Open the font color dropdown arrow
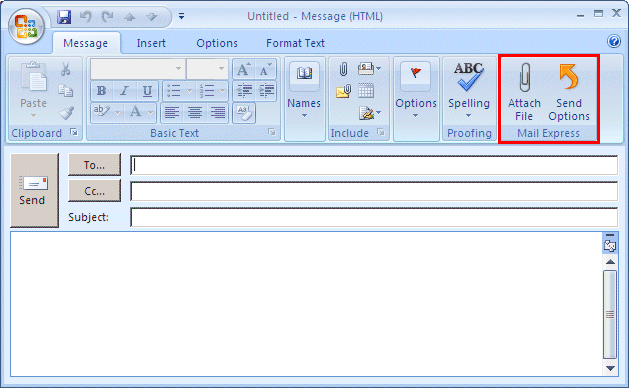 150,113
